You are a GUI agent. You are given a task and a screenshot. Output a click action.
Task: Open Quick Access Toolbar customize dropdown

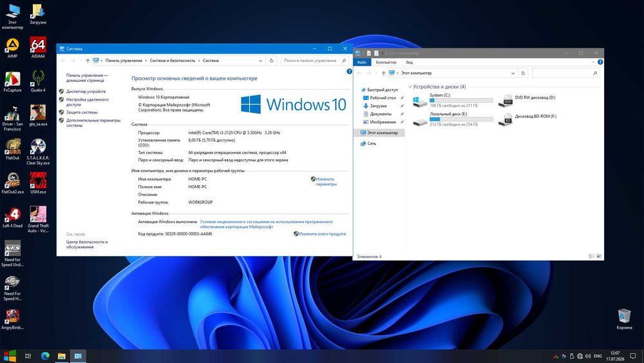(383, 54)
